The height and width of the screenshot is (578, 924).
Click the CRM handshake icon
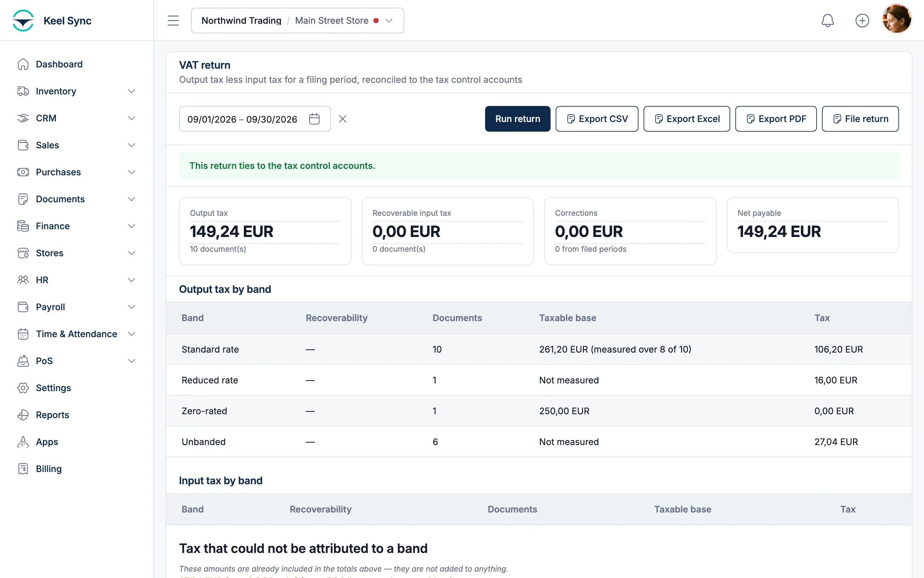point(23,118)
